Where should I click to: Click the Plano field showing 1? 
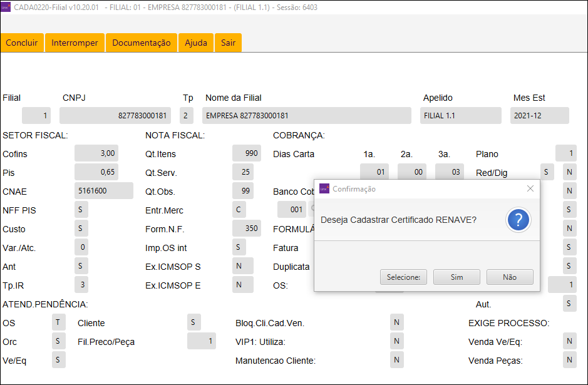click(x=566, y=153)
